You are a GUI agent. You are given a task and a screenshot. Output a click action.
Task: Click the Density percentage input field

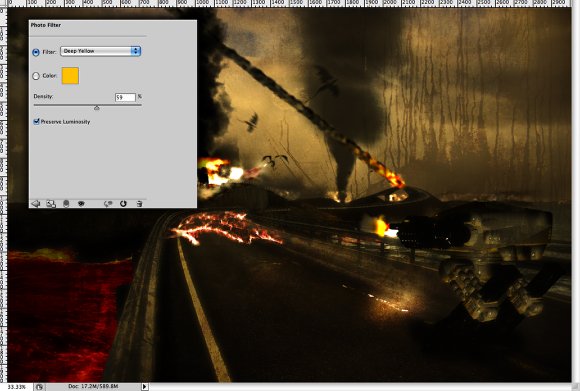tap(125, 97)
